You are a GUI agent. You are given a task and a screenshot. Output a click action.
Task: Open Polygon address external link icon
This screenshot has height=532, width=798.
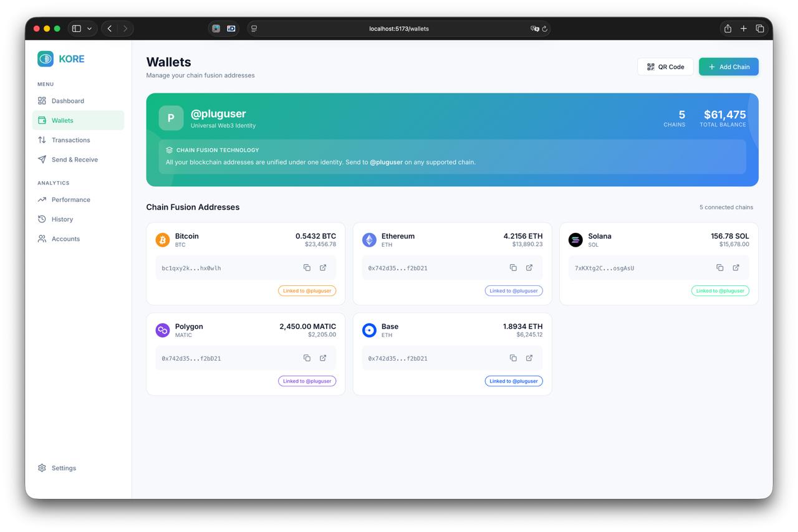(x=323, y=358)
